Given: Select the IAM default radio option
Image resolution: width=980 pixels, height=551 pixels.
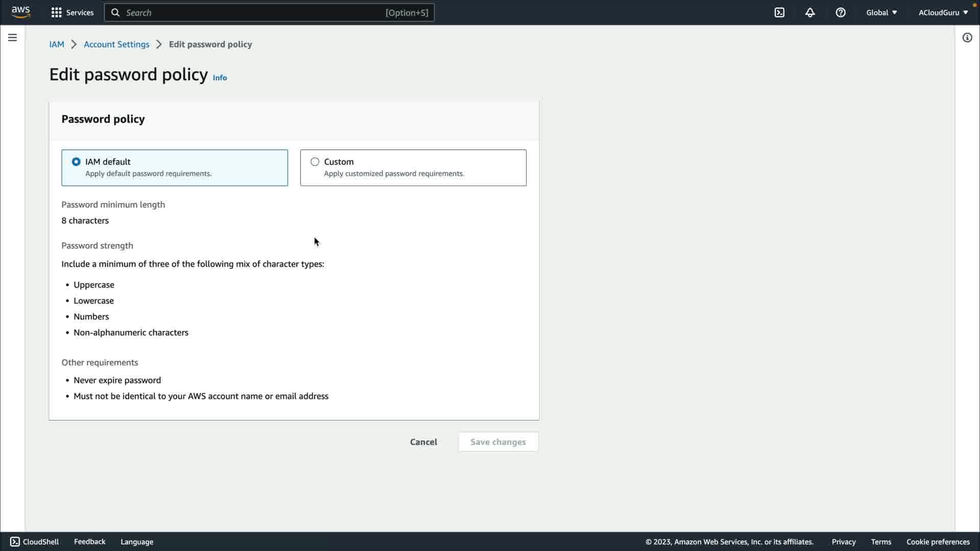Looking at the screenshot, I should [76, 162].
